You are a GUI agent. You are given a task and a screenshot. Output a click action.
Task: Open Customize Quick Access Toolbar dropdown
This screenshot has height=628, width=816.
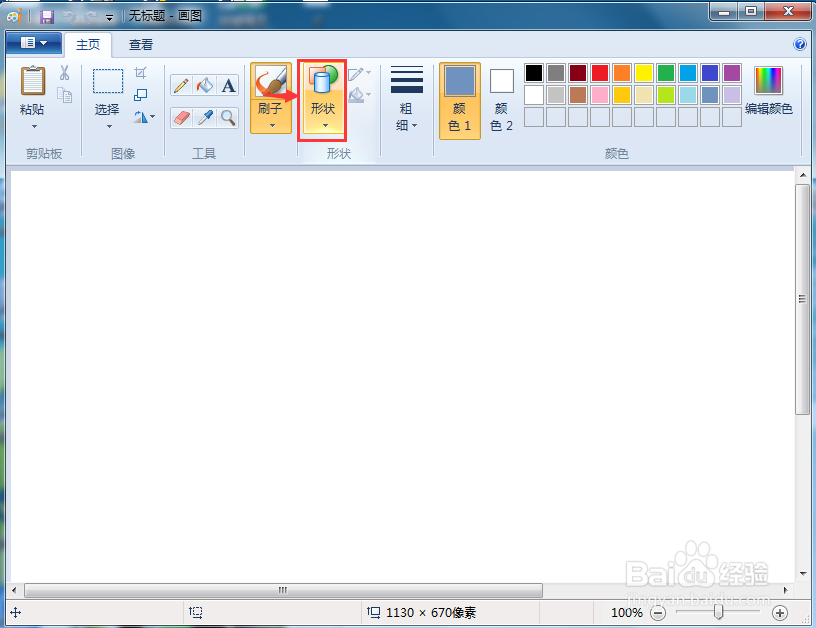[x=109, y=18]
